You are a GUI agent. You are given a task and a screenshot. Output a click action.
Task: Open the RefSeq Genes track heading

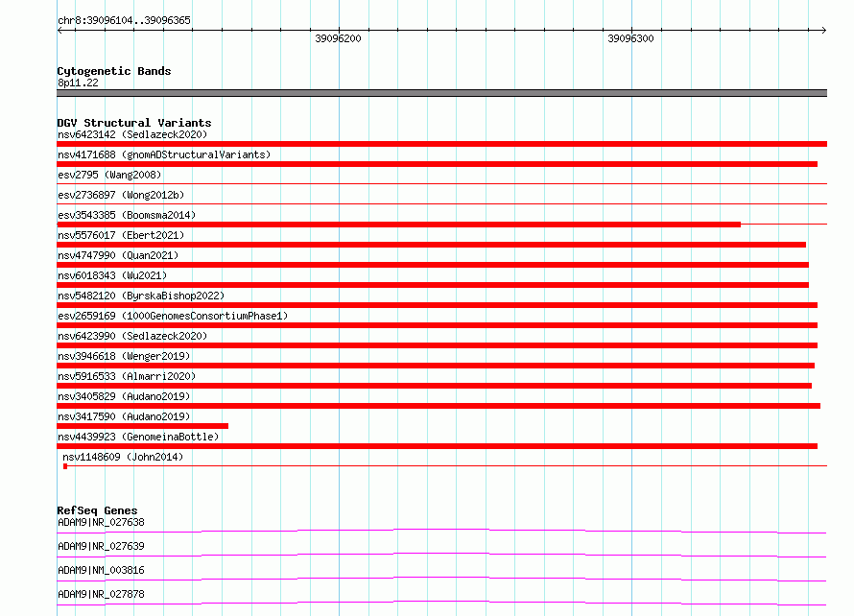coord(97,510)
